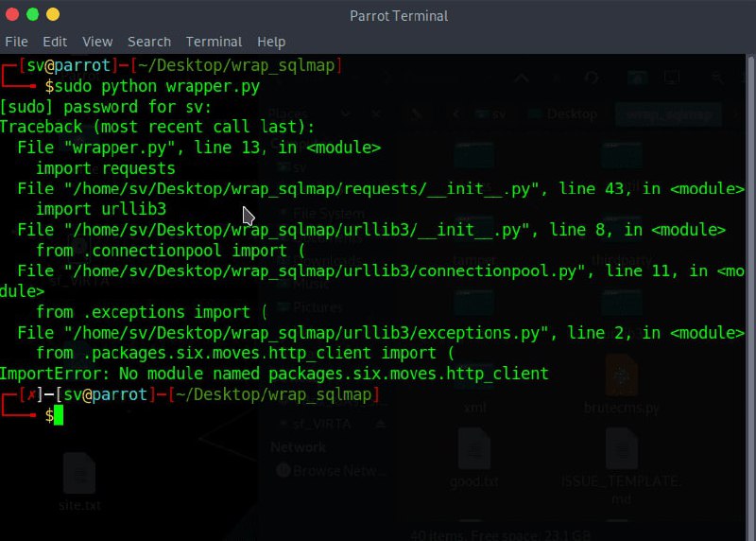Click the eject icon beside st_VIRTA

[x=381, y=424]
